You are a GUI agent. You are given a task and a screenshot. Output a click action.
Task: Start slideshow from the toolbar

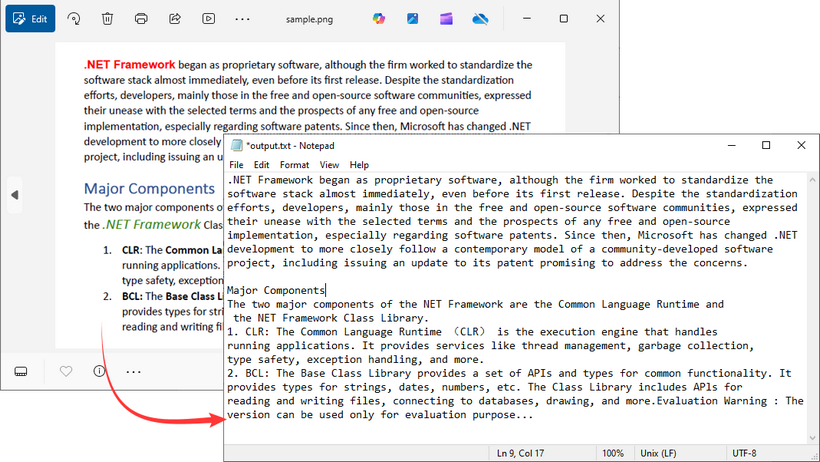[208, 19]
